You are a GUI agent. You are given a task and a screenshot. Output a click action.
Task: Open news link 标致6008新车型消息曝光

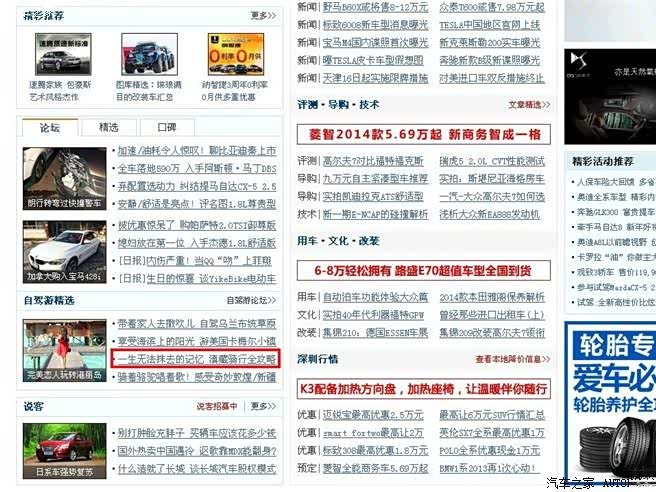click(x=375, y=25)
